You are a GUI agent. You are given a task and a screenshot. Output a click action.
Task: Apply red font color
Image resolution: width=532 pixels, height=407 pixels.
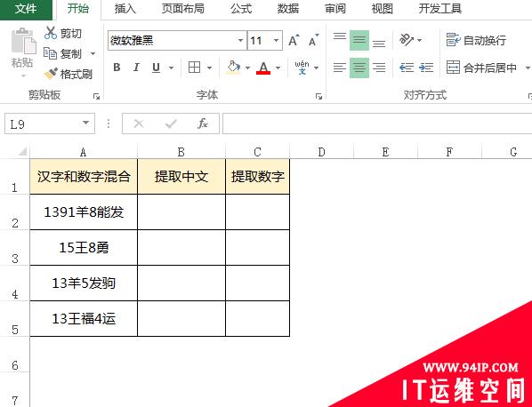[263, 68]
